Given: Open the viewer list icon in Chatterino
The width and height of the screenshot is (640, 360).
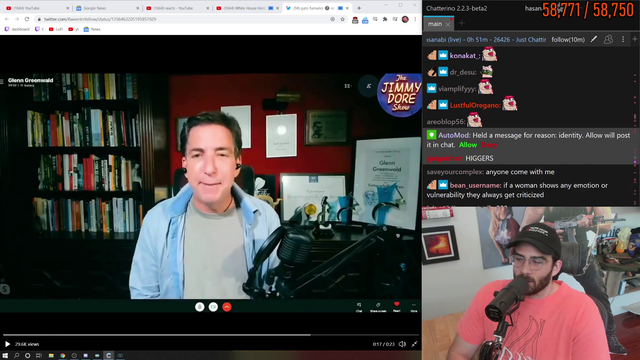Looking at the screenshot, I should click(x=608, y=39).
